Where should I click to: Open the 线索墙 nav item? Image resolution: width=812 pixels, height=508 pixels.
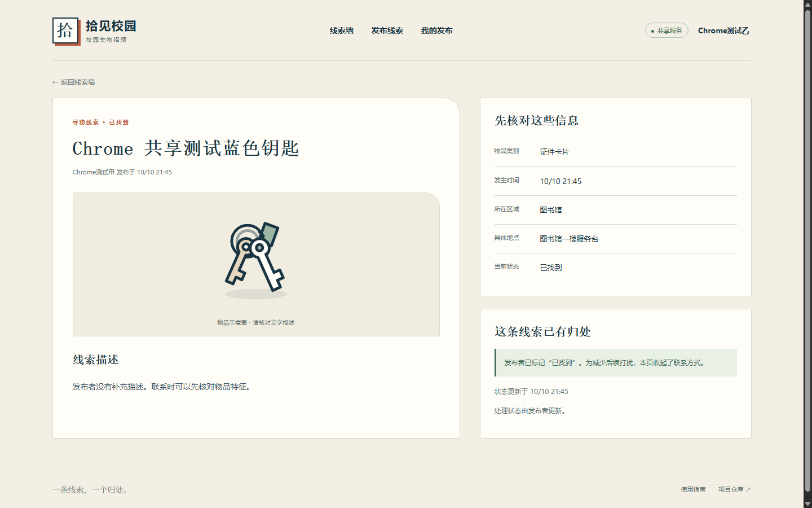[342, 30]
